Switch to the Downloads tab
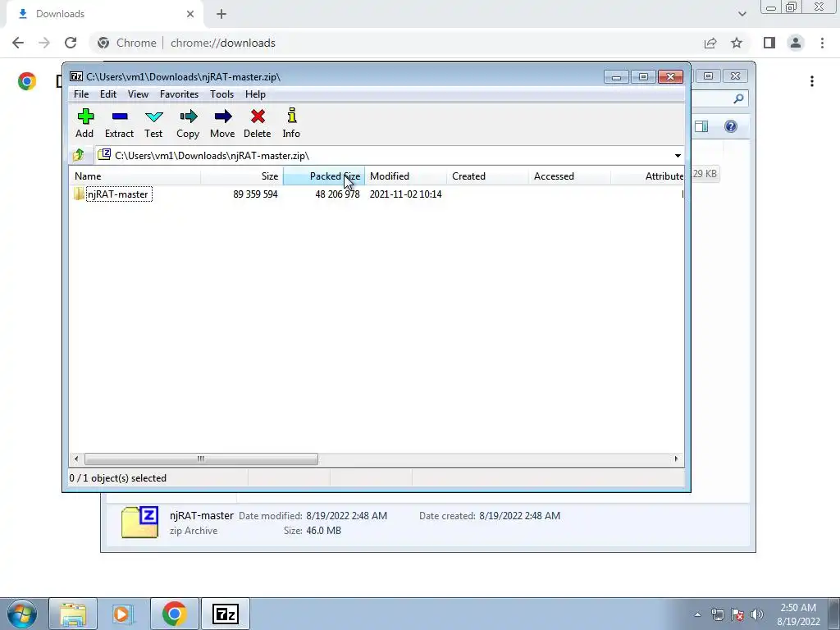Viewport: 840px width, 630px height. 104,14
